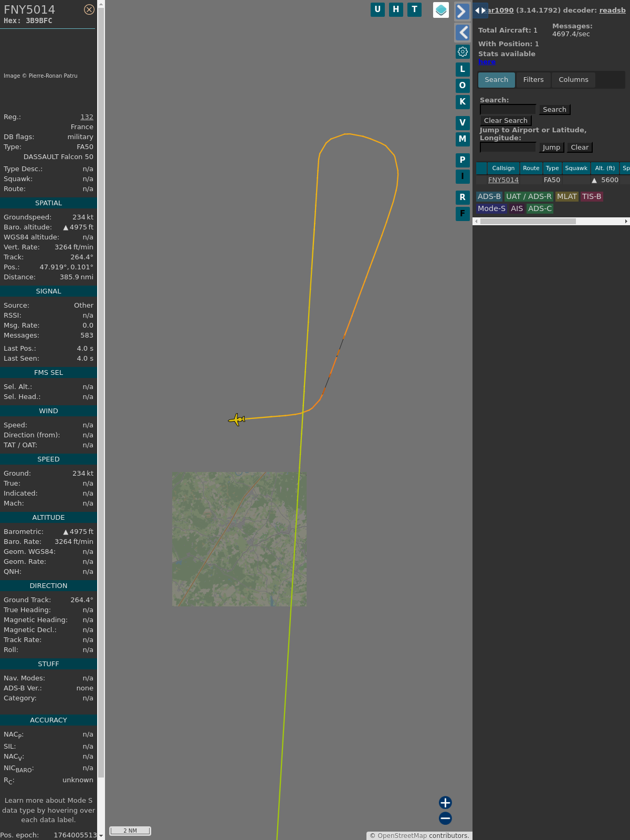Zoom out with the minus button

pos(445,818)
